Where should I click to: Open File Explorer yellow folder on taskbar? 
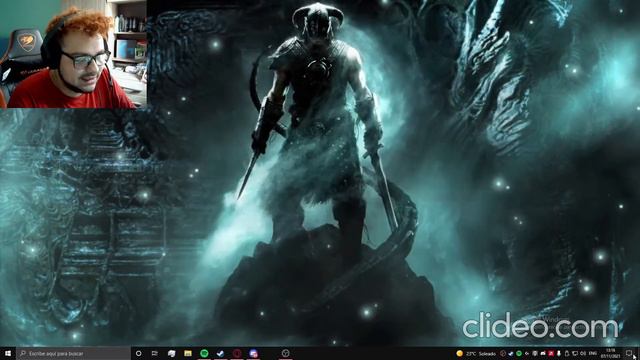[x=188, y=353]
